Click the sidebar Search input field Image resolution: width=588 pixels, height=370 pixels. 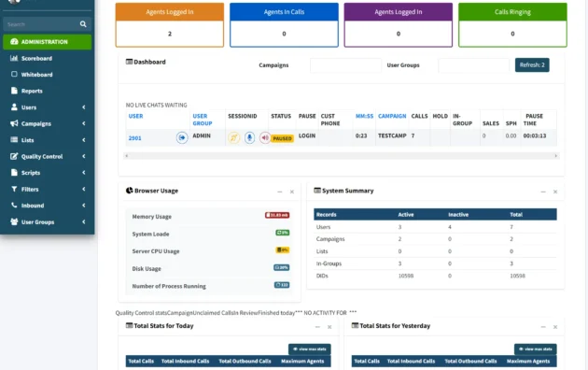coord(40,24)
